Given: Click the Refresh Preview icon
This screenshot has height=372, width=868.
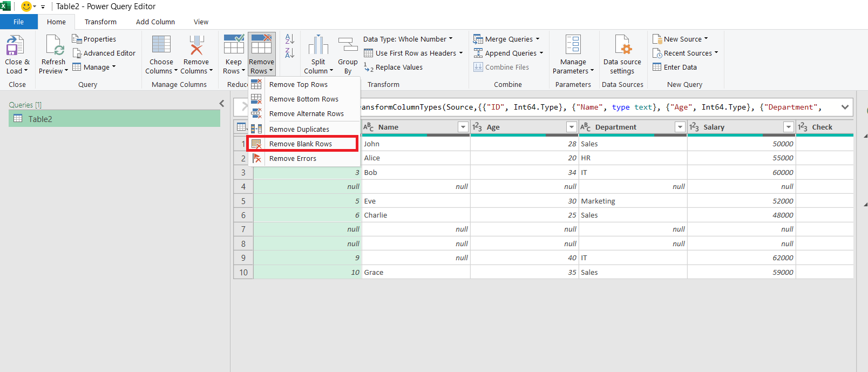Looking at the screenshot, I should pyautogui.click(x=55, y=45).
